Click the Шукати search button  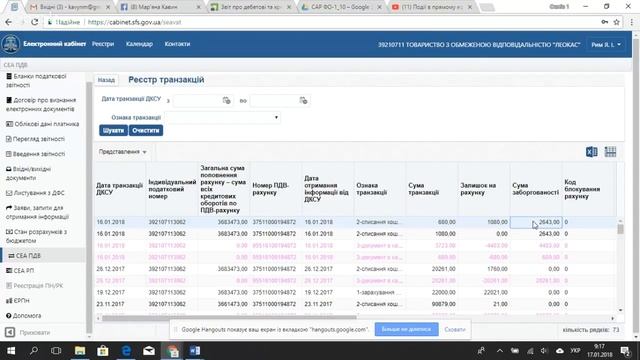click(x=113, y=131)
